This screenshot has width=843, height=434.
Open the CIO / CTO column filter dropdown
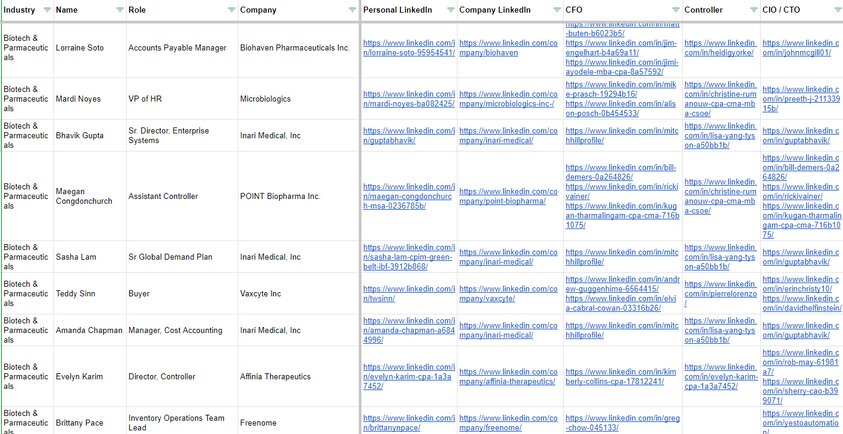[x=838, y=10]
